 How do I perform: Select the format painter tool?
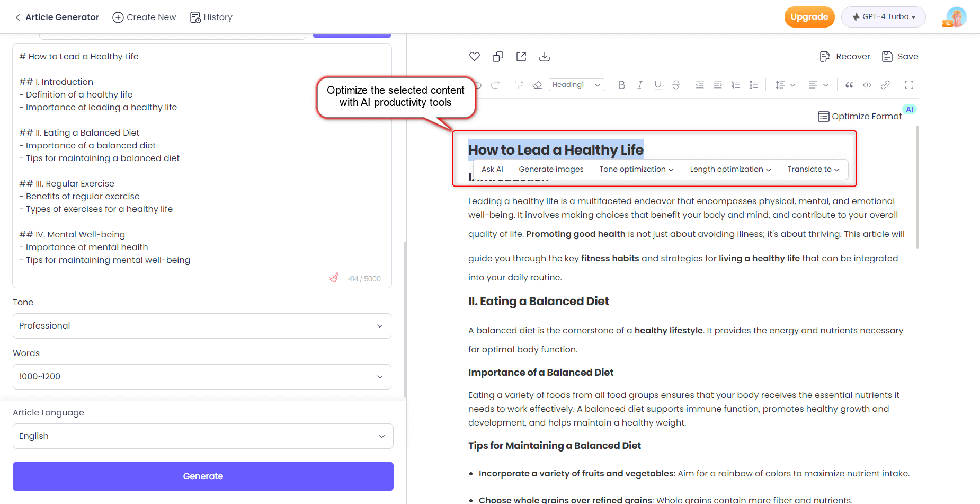(519, 85)
